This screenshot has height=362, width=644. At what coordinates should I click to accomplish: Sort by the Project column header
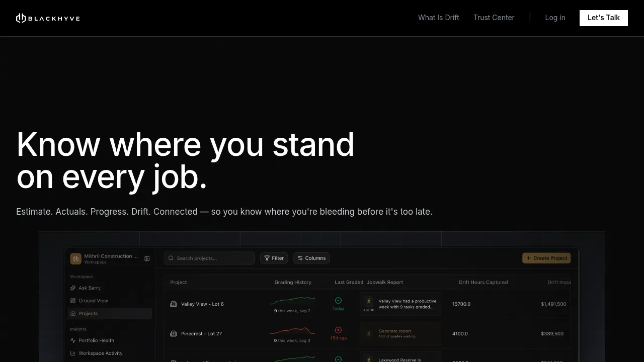pos(179,282)
